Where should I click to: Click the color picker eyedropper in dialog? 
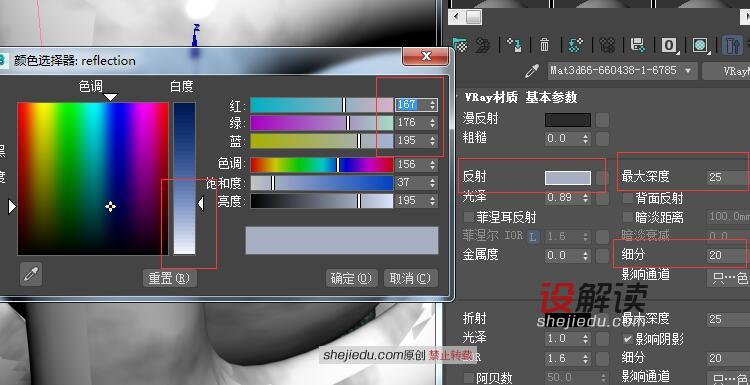[31, 275]
